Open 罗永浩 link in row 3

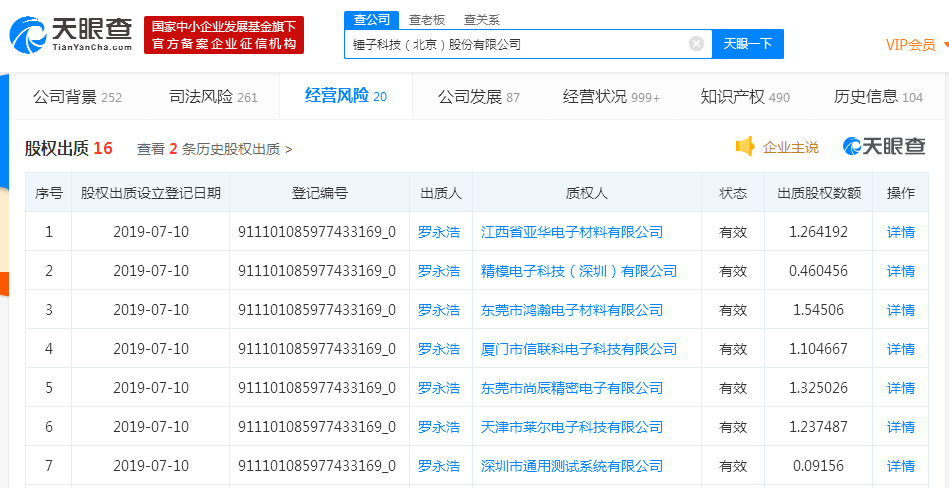[x=439, y=310]
